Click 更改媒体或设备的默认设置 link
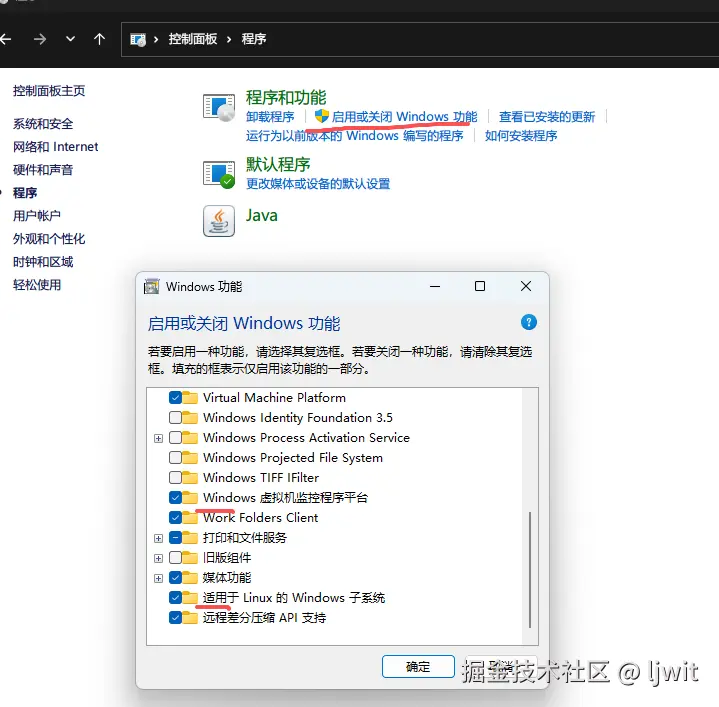This screenshot has height=707, width=719. 318,184
